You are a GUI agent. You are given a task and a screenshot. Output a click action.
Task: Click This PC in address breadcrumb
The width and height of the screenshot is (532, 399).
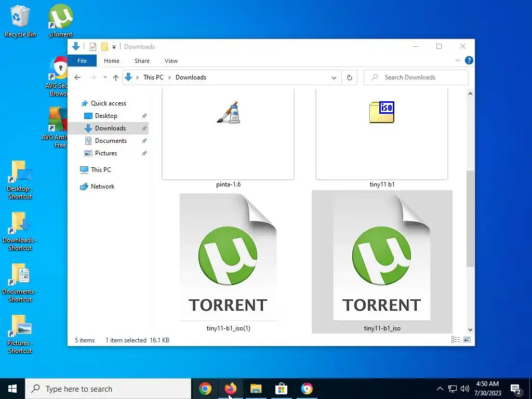(153, 77)
